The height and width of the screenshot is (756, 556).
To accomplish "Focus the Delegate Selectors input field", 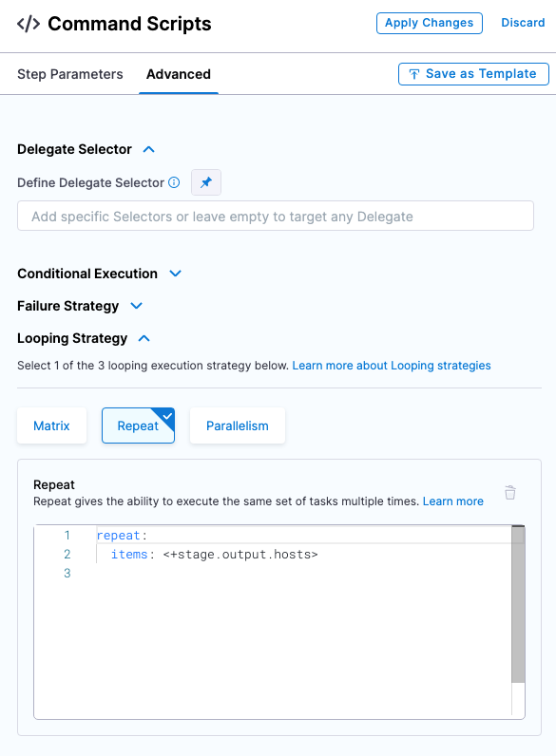I will [276, 216].
